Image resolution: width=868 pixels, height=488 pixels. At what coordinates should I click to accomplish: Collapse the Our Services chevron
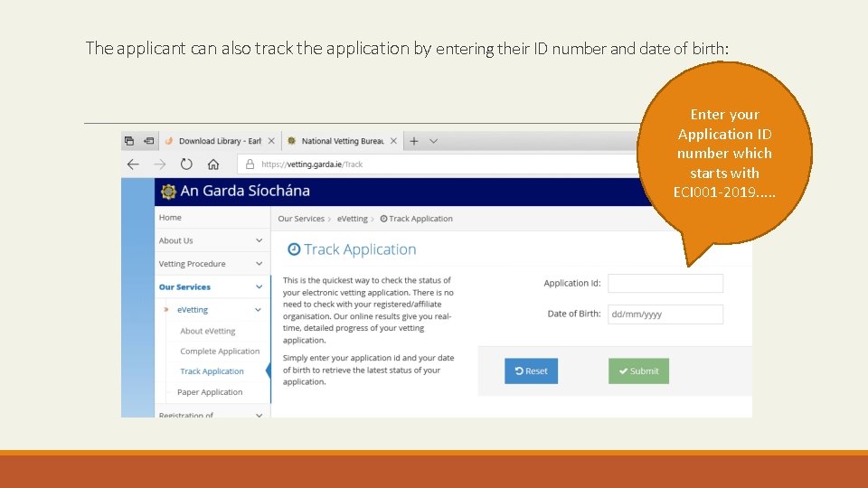[259, 286]
